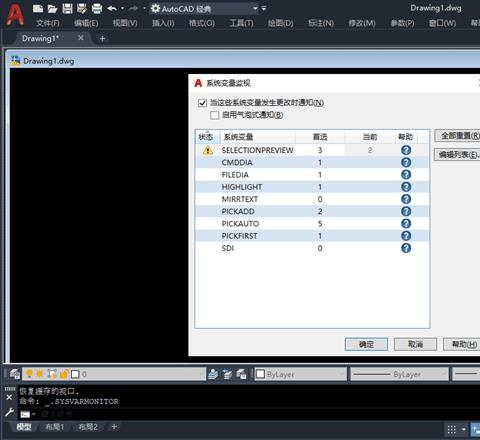Cancel the dialog with 取消 button
The image size is (480, 440).
coord(415,344)
